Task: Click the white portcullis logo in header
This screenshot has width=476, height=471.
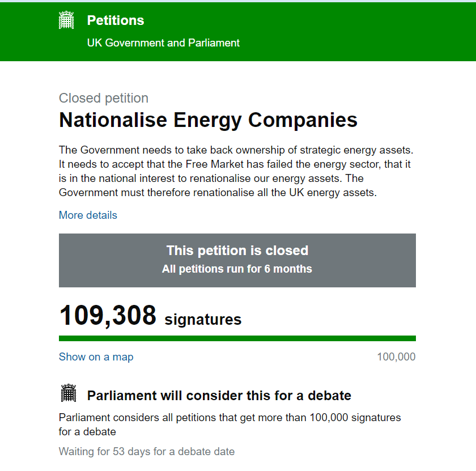Action: coord(66,20)
